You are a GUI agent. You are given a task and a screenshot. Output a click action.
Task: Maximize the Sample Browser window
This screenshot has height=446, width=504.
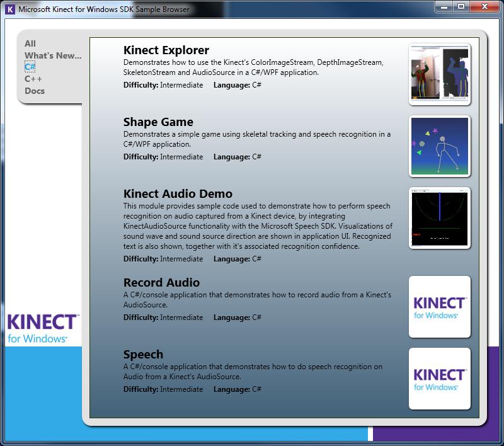point(461,6)
